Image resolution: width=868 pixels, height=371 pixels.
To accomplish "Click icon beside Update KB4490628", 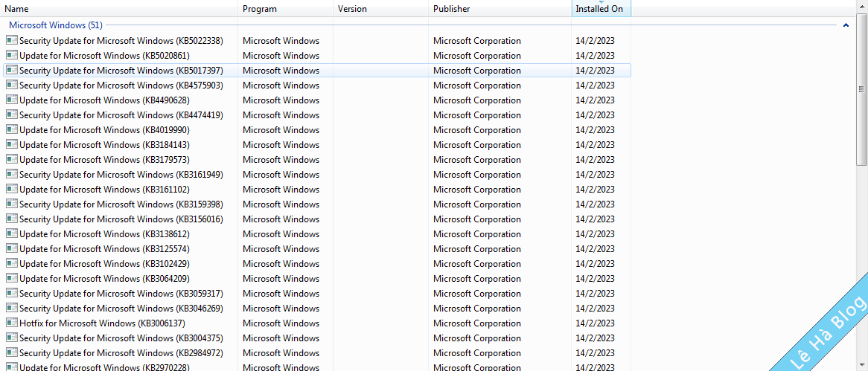I will pos(11,100).
